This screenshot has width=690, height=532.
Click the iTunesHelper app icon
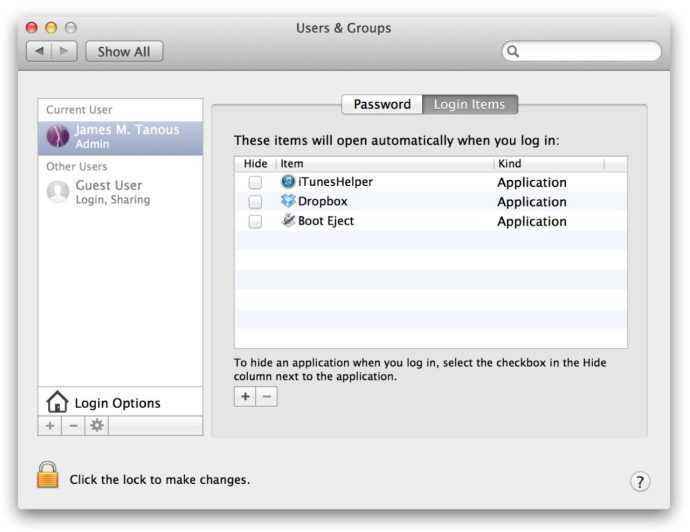point(288,181)
